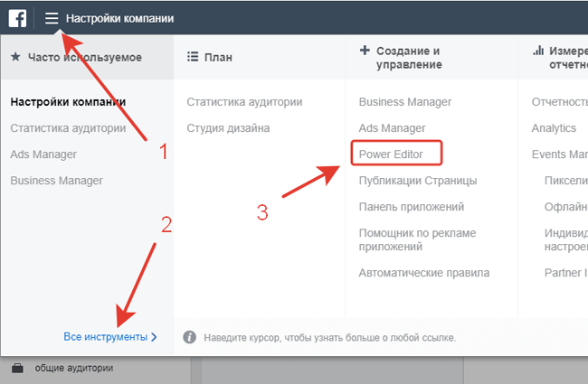Open Пиксели link
Viewport: 588px width, 384px height.
[x=566, y=181]
